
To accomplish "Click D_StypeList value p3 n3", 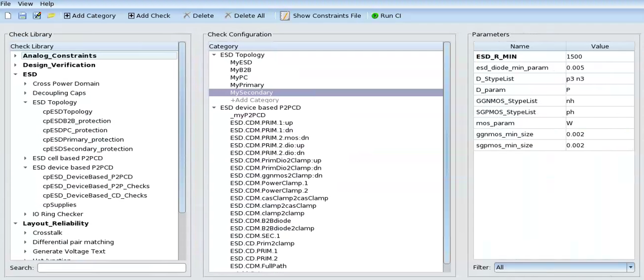I will click(600, 78).
